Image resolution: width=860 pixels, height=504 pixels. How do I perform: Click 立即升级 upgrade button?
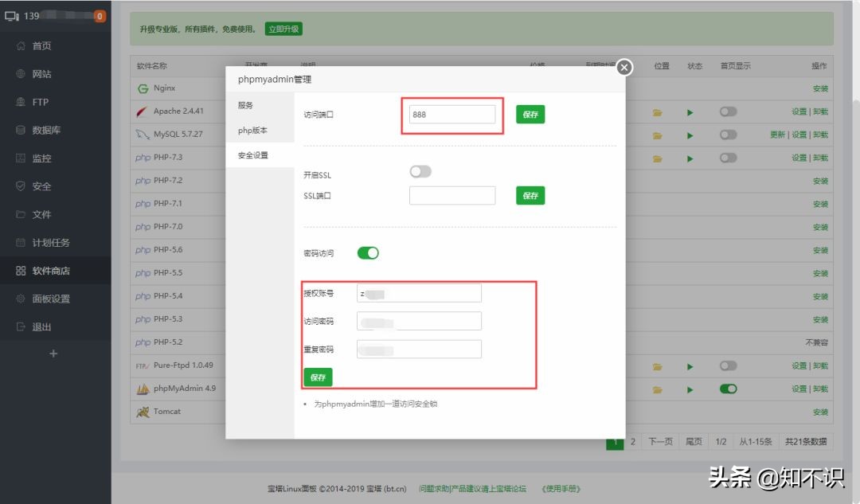pyautogui.click(x=283, y=29)
